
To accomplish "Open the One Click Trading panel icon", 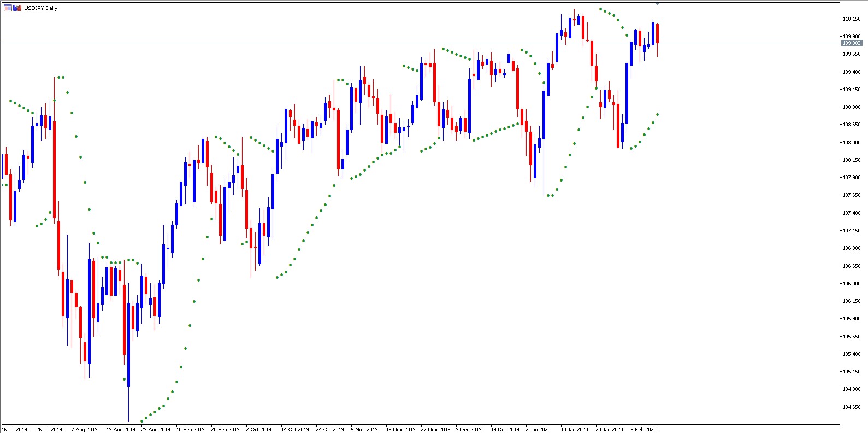I will (x=17, y=8).
